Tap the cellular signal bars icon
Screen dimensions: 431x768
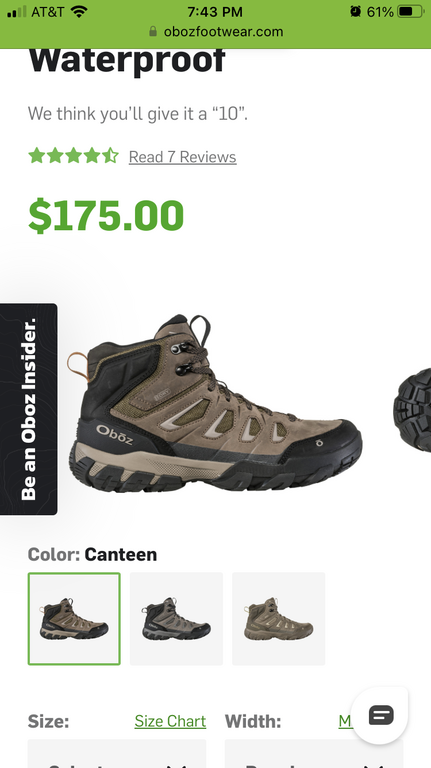pyautogui.click(x=17, y=11)
